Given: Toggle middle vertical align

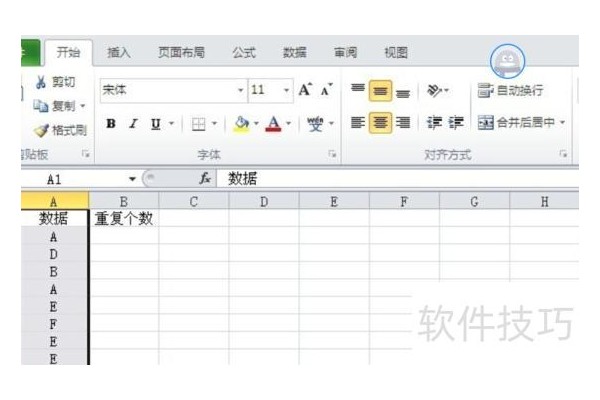Looking at the screenshot, I should coord(380,91).
